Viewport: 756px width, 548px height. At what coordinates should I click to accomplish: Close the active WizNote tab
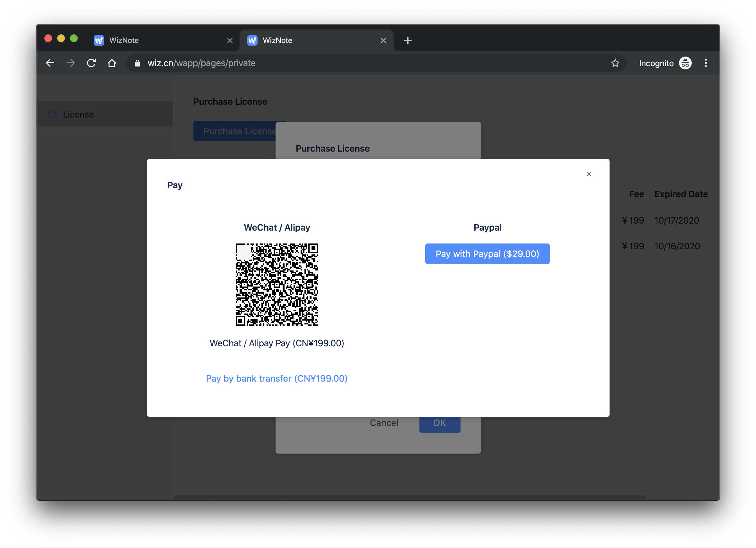coord(383,40)
